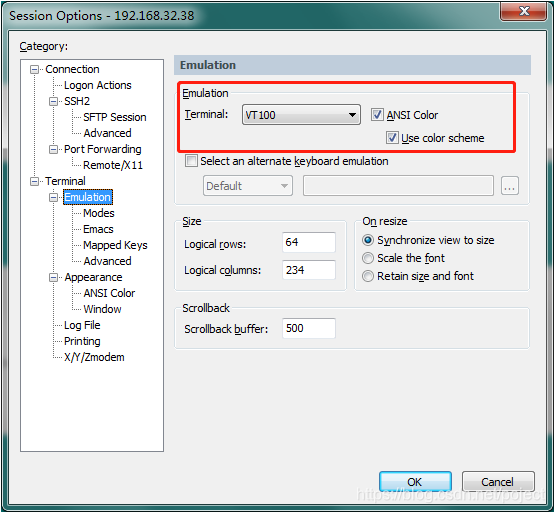555x513 pixels.
Task: Confirm with the OK button
Action: point(415,482)
